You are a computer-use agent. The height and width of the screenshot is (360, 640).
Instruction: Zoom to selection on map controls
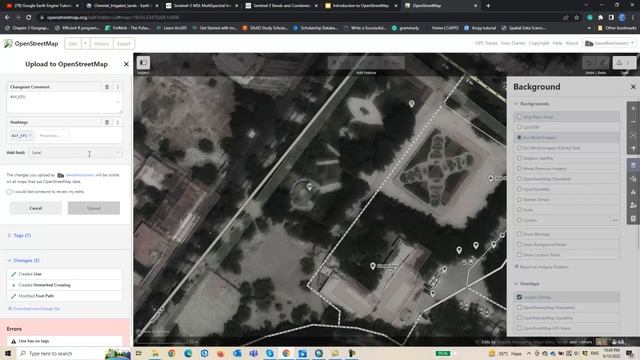coord(633,135)
